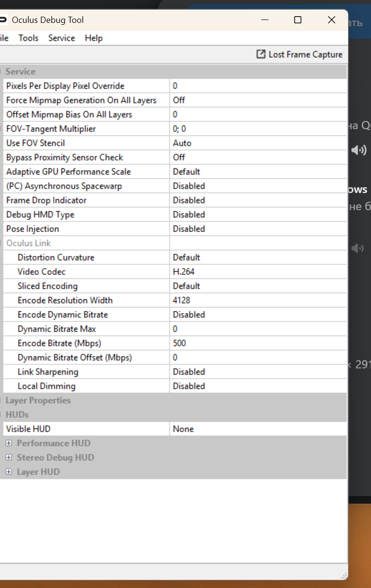The height and width of the screenshot is (588, 371).
Task: Select Video Codec label
Action: [41, 272]
